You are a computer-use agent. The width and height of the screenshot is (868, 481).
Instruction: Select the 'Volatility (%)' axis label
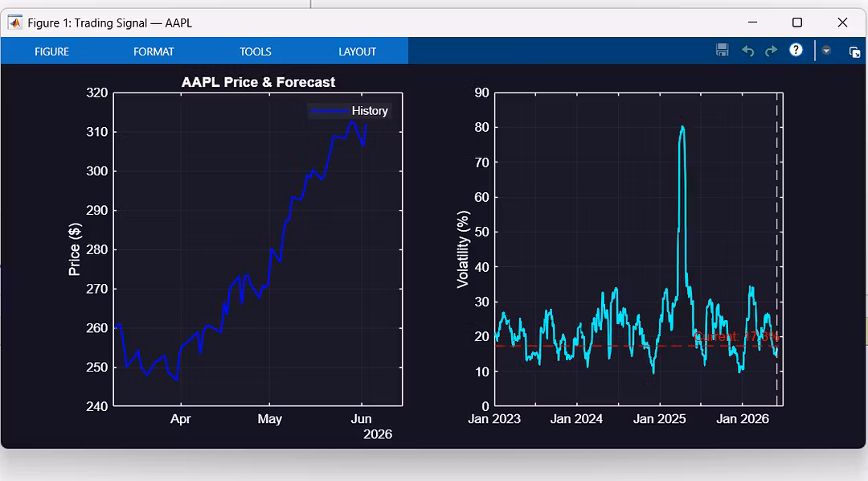point(463,249)
